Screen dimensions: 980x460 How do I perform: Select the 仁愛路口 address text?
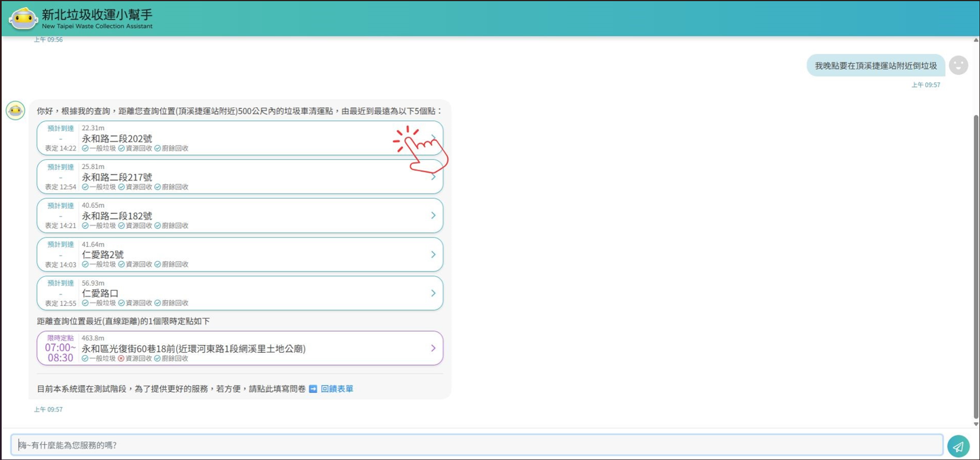click(x=100, y=293)
